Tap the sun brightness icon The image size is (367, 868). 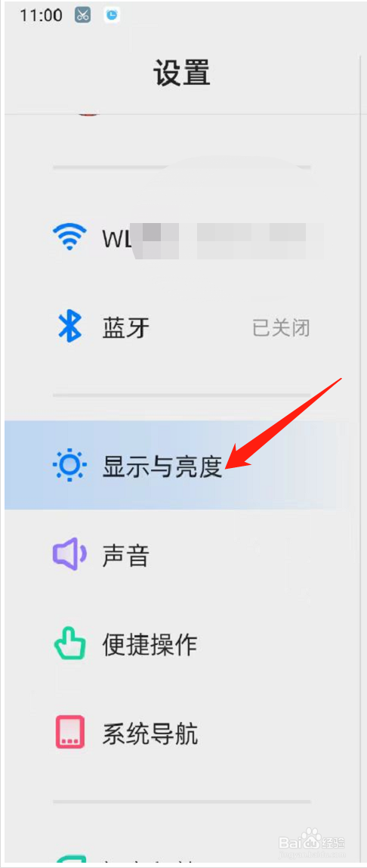click(69, 465)
